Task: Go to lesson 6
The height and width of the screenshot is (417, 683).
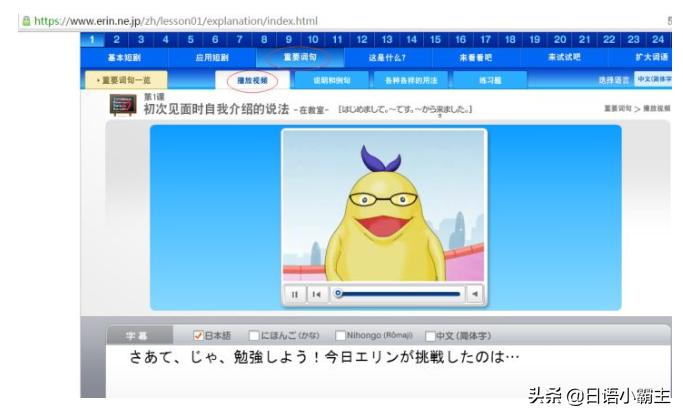Action: 215,40
